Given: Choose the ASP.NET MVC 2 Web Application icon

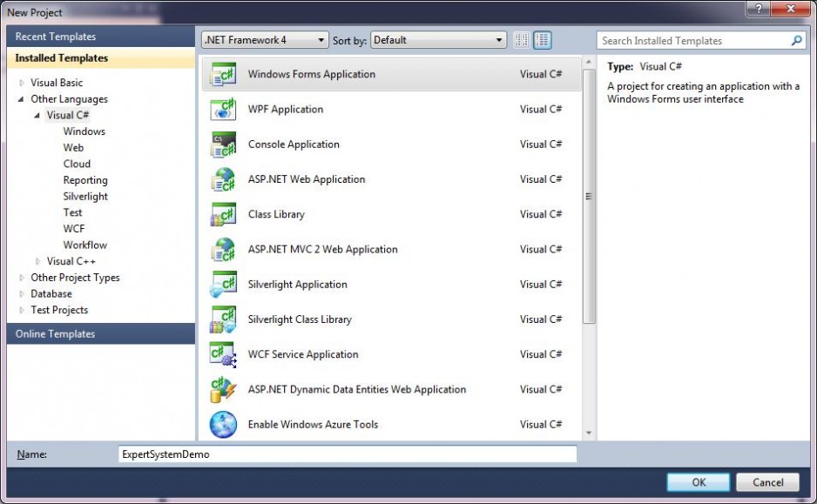Looking at the screenshot, I should (223, 250).
